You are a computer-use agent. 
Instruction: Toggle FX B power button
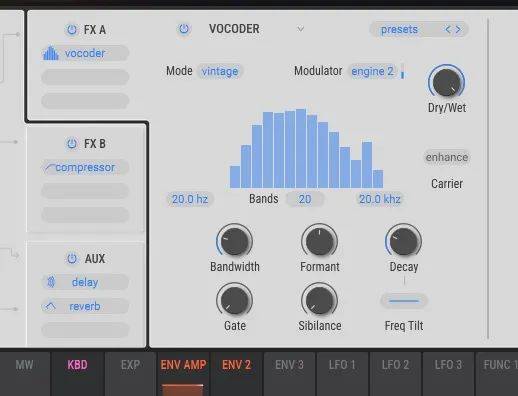pyautogui.click(x=72, y=144)
